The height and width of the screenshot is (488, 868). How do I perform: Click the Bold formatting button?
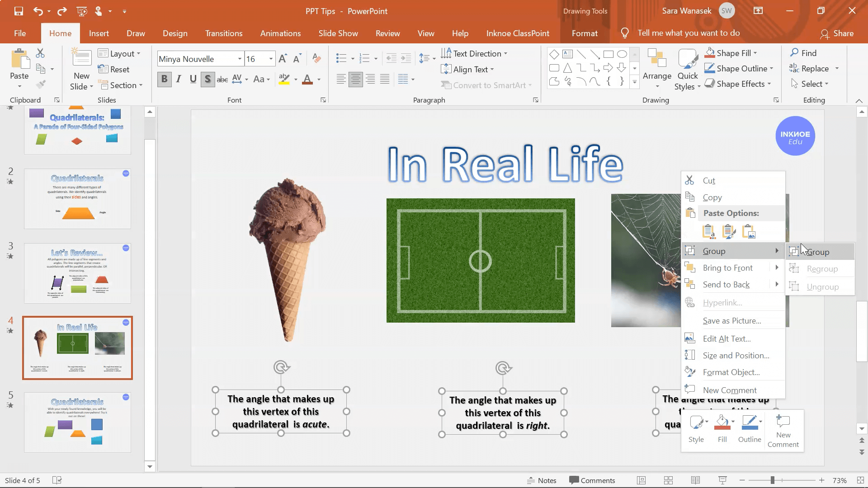click(x=164, y=79)
